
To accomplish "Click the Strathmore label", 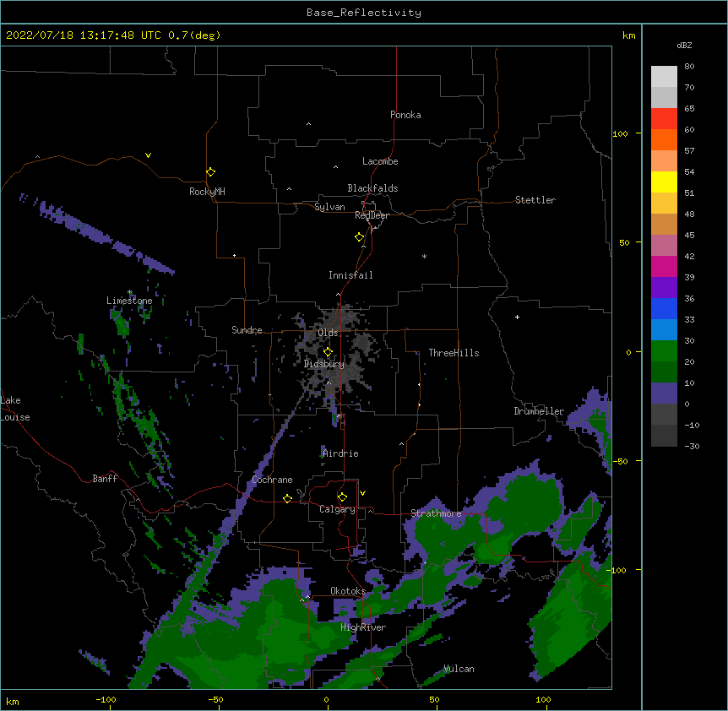I will coord(436,513).
